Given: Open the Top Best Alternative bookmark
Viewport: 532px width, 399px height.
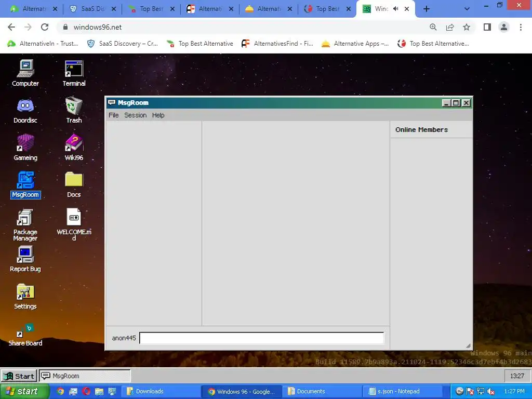Looking at the screenshot, I should tap(200, 44).
